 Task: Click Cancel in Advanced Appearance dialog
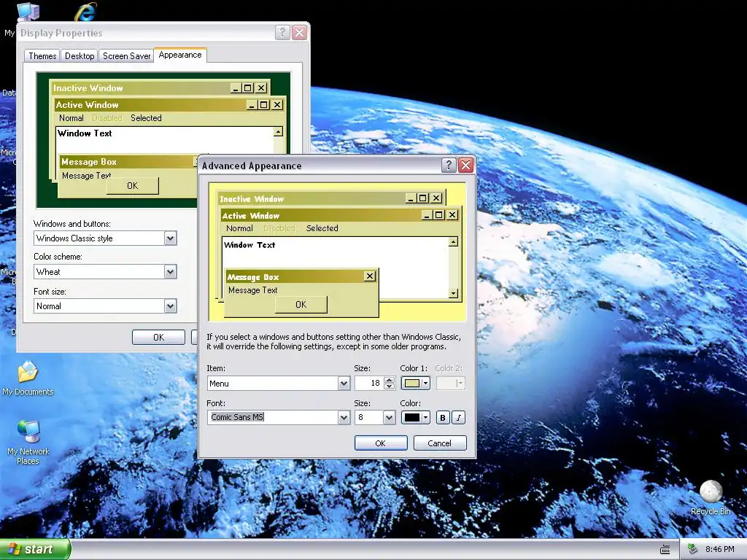pos(439,443)
